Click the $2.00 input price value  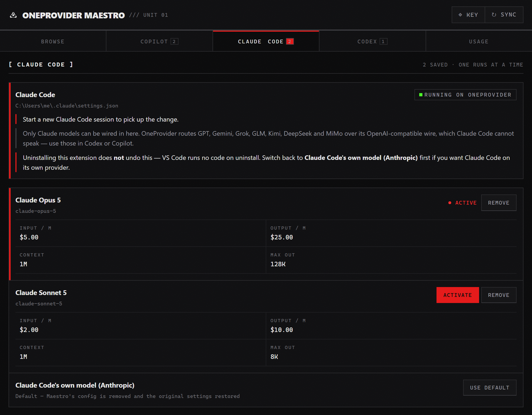(29, 330)
